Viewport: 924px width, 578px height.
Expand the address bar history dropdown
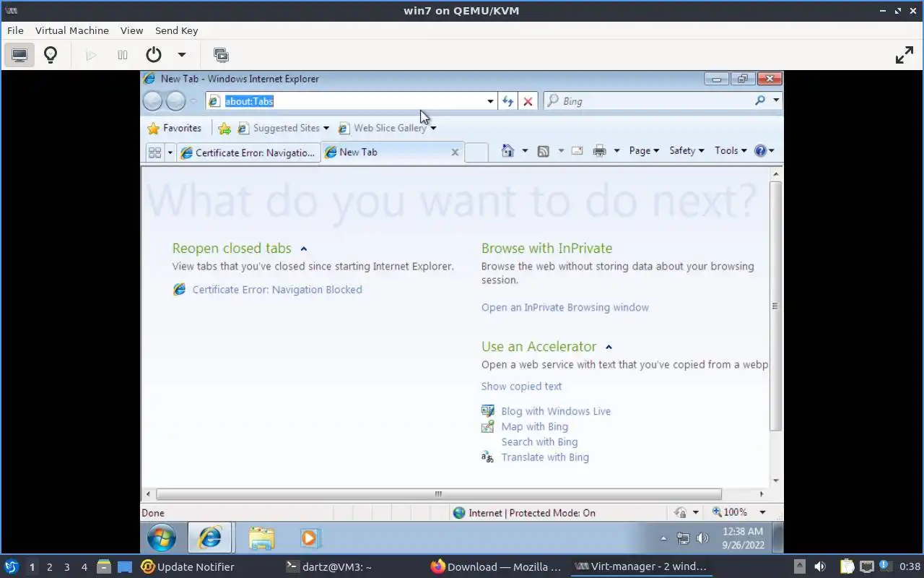(x=490, y=101)
